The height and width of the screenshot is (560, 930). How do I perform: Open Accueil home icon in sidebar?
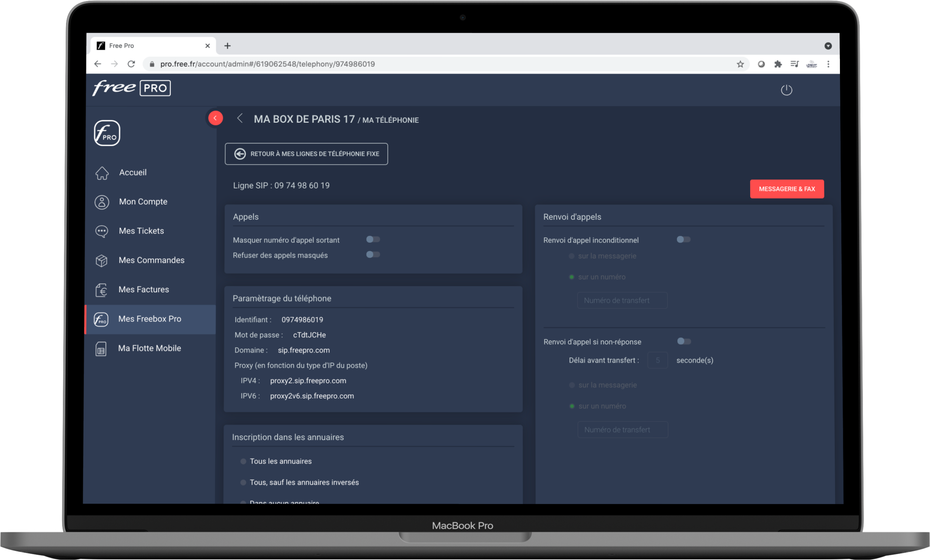(102, 173)
